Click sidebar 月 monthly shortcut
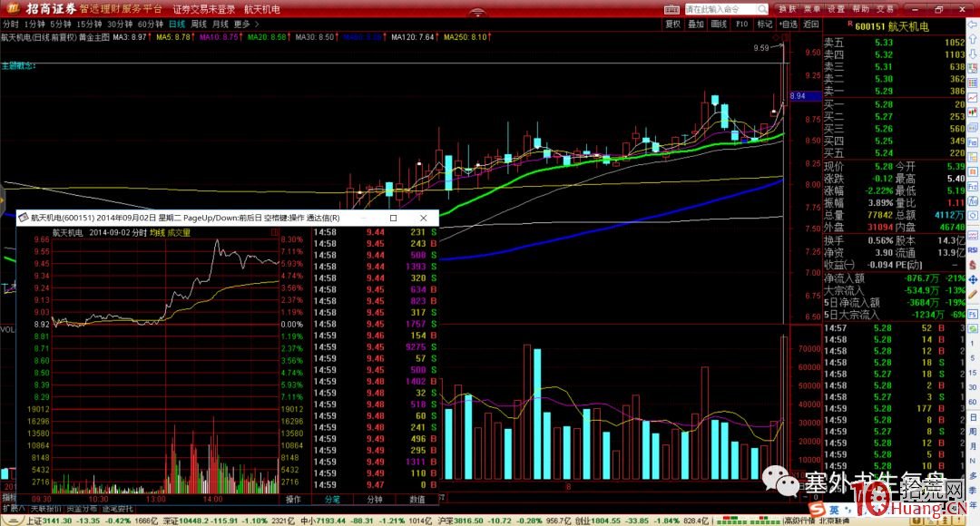The width and height of the screenshot is (980, 526). pos(973,447)
